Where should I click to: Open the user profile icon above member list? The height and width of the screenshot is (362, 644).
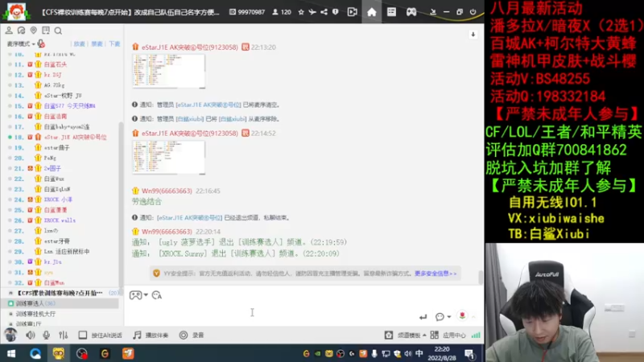coord(9,31)
